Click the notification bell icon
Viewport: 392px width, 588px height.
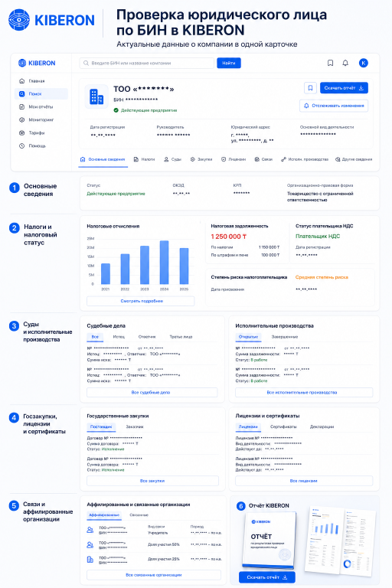[x=345, y=63]
